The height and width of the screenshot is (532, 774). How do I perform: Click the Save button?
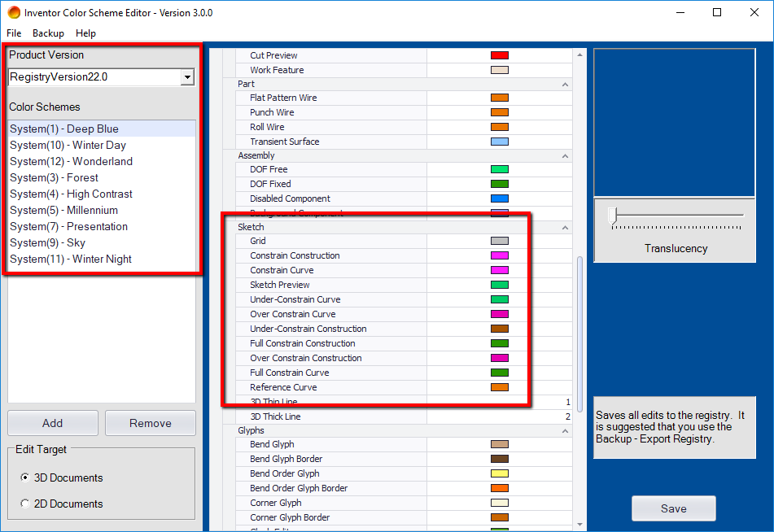(674, 508)
